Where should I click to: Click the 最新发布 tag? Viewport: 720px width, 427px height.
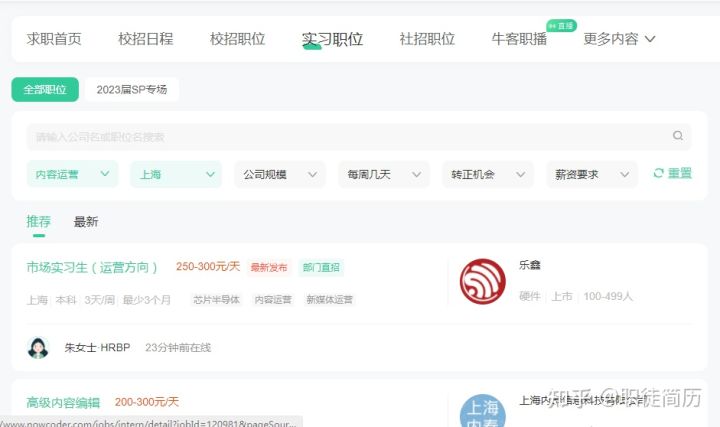coord(269,267)
